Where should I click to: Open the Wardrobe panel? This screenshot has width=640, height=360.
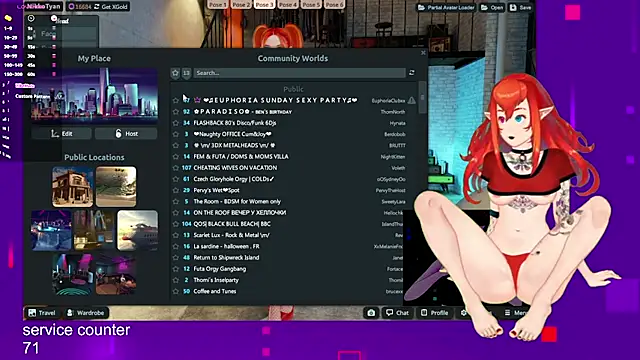[x=85, y=313]
